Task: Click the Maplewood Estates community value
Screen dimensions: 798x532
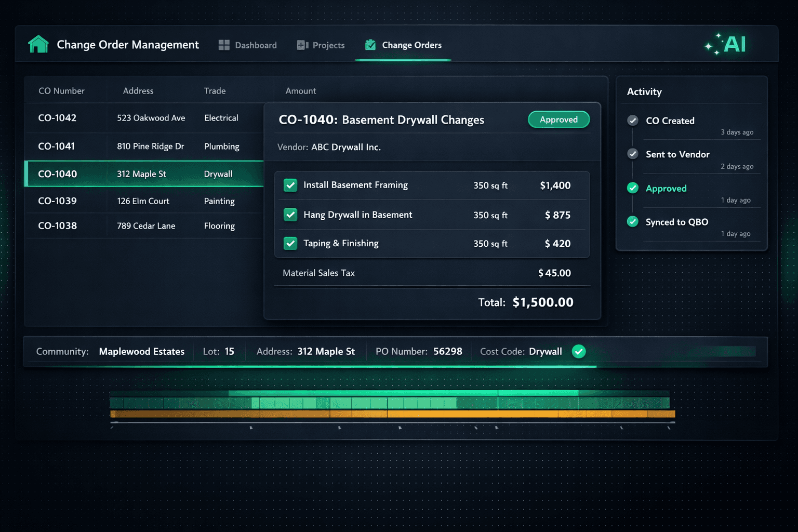Action: tap(142, 352)
